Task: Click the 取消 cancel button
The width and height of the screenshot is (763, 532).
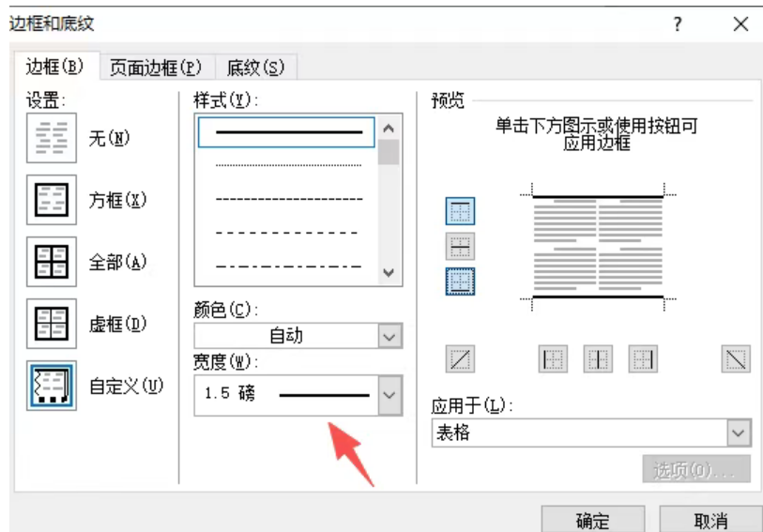Action: (x=710, y=521)
